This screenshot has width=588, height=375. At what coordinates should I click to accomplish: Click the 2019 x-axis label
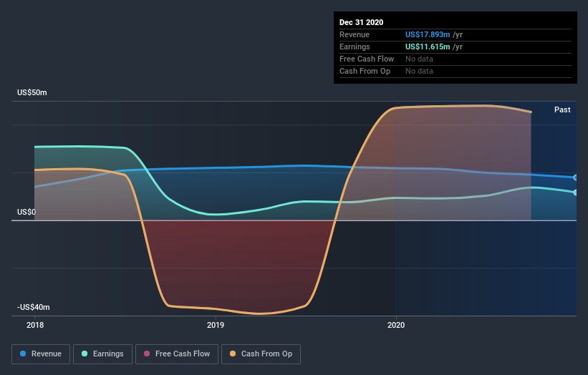point(216,325)
